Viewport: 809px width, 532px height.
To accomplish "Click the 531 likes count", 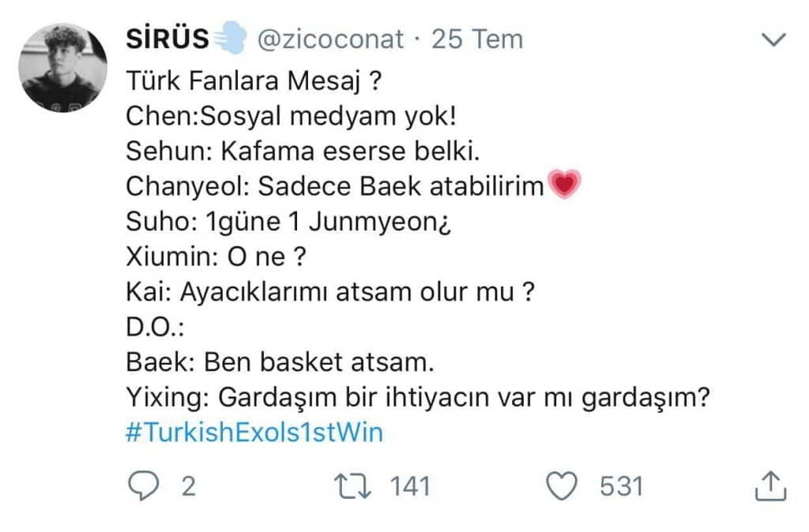I will 621,485.
